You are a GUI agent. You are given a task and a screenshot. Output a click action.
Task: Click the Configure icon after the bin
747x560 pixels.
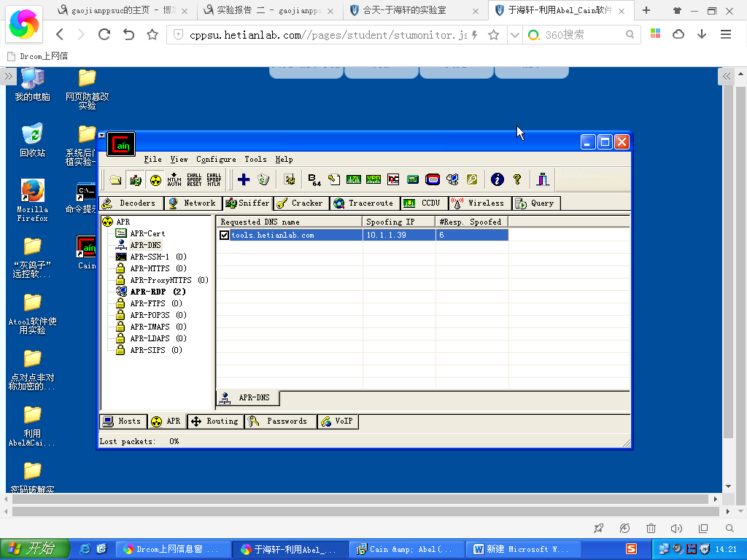click(x=289, y=179)
